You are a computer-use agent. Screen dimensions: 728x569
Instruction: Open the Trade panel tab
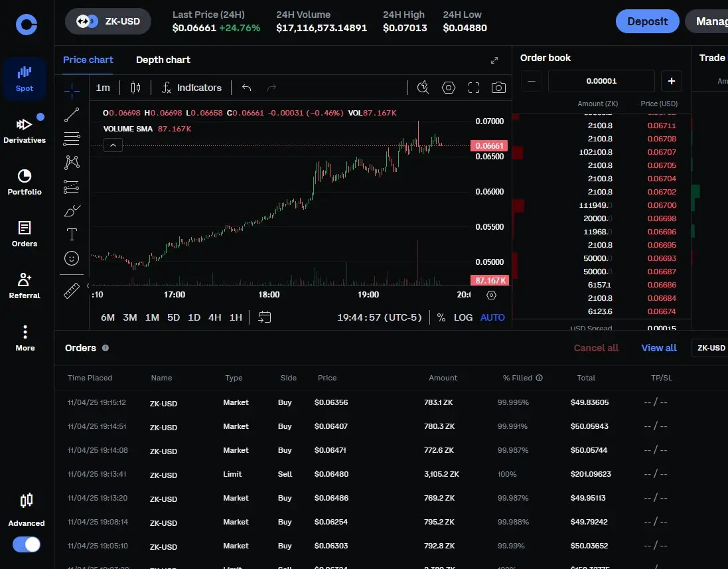coord(712,58)
